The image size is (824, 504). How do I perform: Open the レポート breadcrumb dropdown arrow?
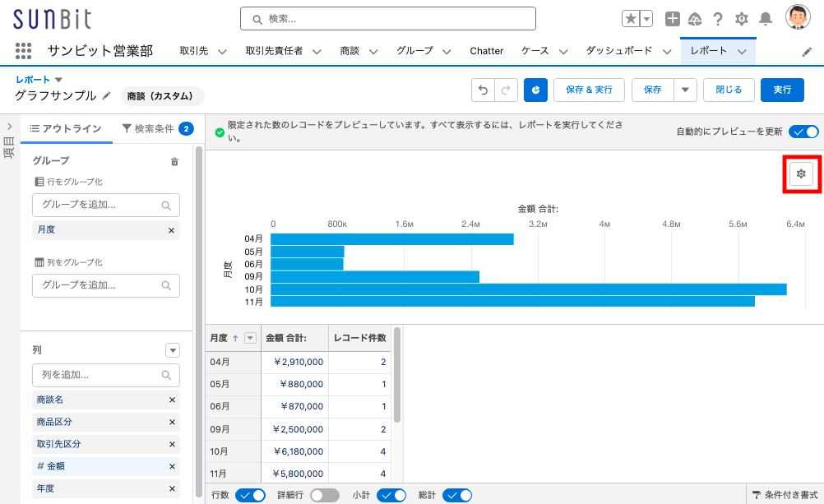(x=59, y=80)
